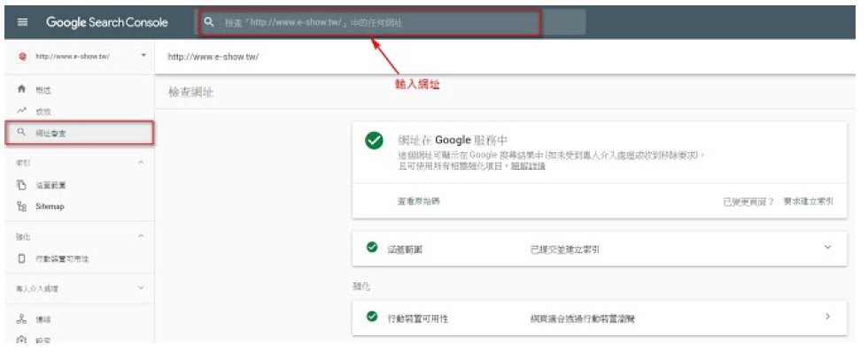Select Coverage (涵蓋範圍) sidebar label
The width and height of the screenshot is (868, 353).
51,185
